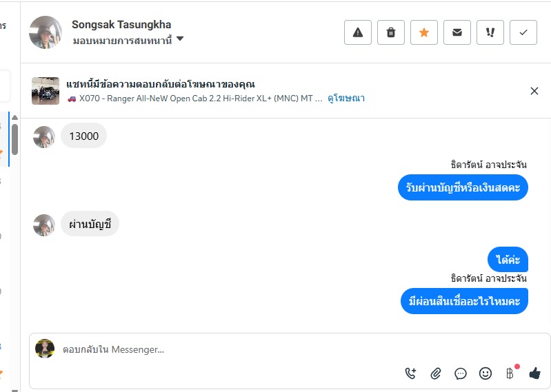Attach a file using the paperclip icon
The width and height of the screenshot is (551, 392).
click(x=436, y=373)
